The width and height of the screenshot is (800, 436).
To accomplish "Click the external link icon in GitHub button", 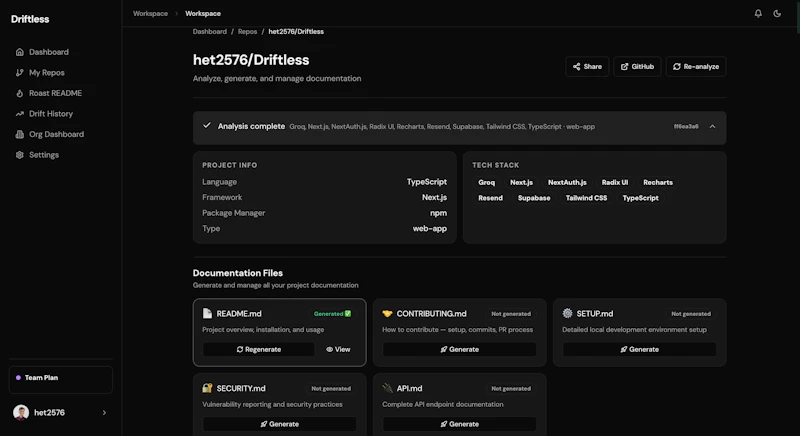I will click(624, 66).
